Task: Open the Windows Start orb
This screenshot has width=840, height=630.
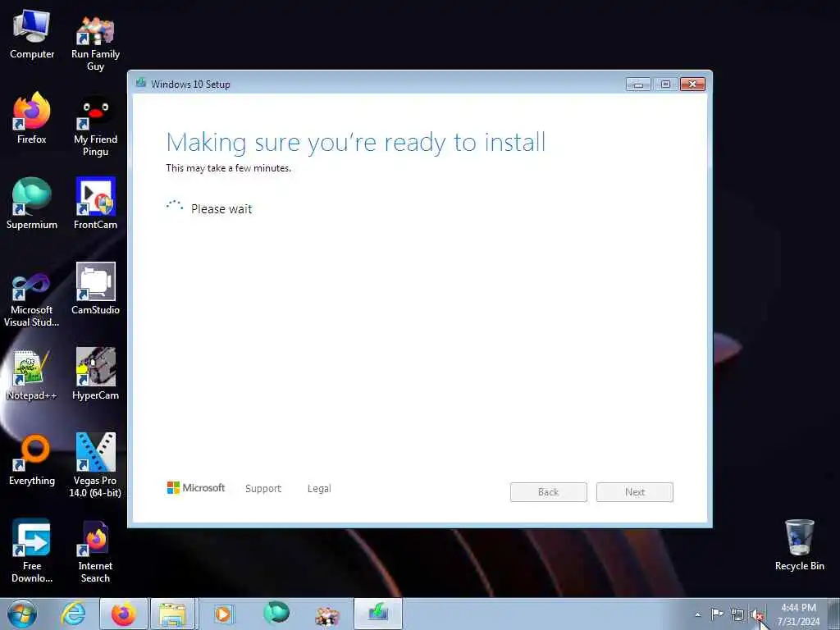Action: pos(22,614)
